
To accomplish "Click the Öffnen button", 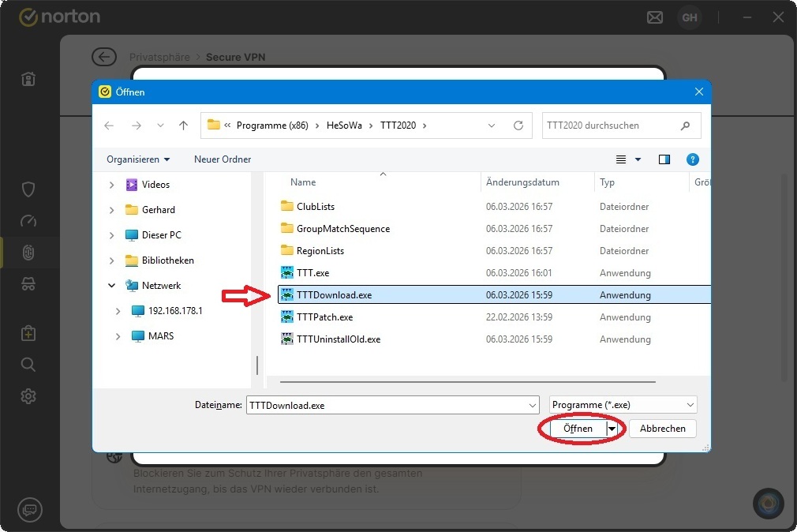I will 578,429.
